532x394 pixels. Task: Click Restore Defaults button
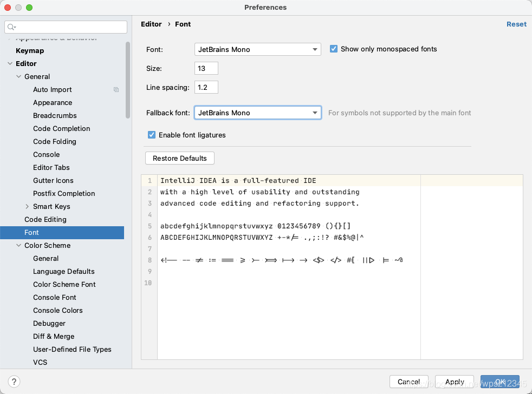point(180,159)
